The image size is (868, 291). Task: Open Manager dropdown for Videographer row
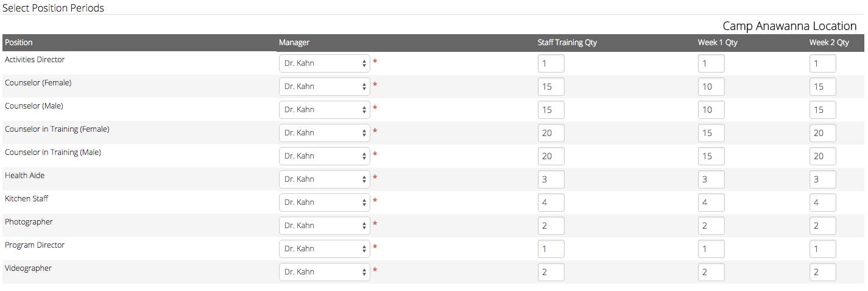pyautogui.click(x=324, y=272)
